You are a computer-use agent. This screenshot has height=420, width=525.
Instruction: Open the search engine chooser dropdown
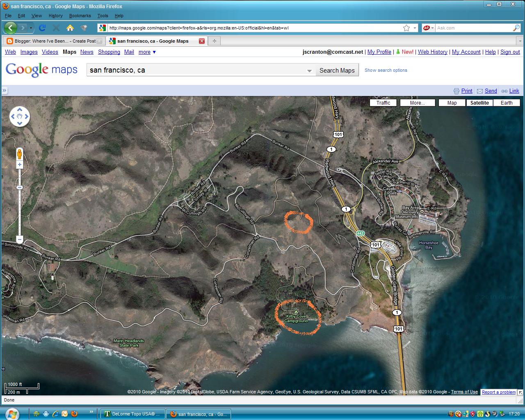click(429, 28)
